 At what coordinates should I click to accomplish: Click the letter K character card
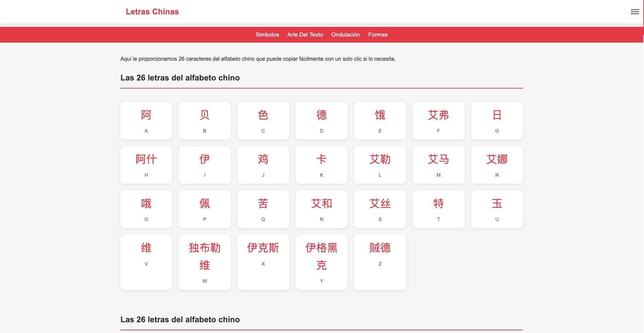pyautogui.click(x=321, y=165)
